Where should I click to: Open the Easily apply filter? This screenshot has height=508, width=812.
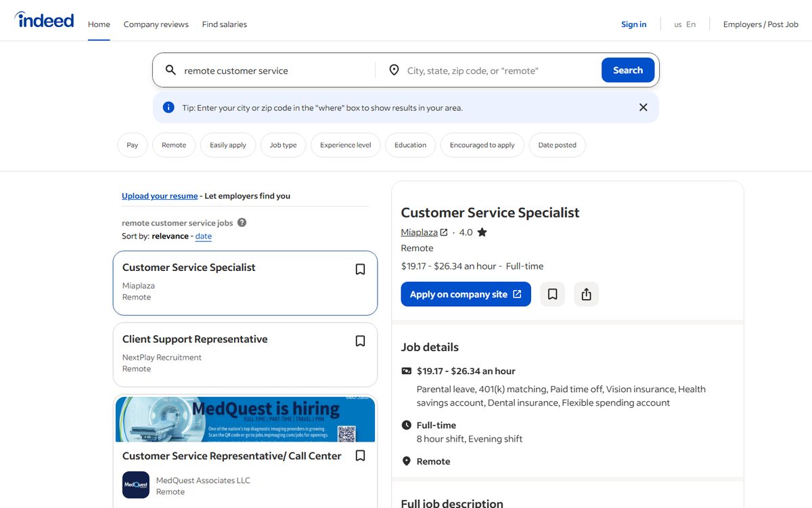point(228,145)
